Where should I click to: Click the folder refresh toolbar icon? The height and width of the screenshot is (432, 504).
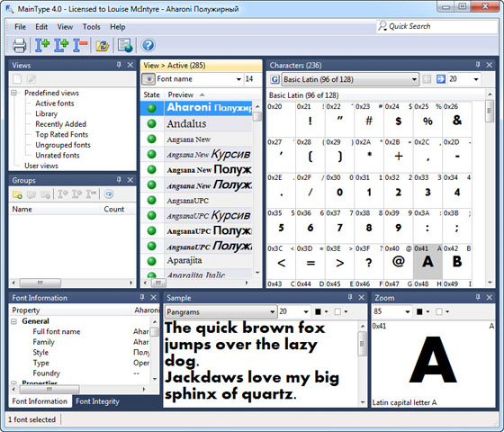tap(103, 45)
